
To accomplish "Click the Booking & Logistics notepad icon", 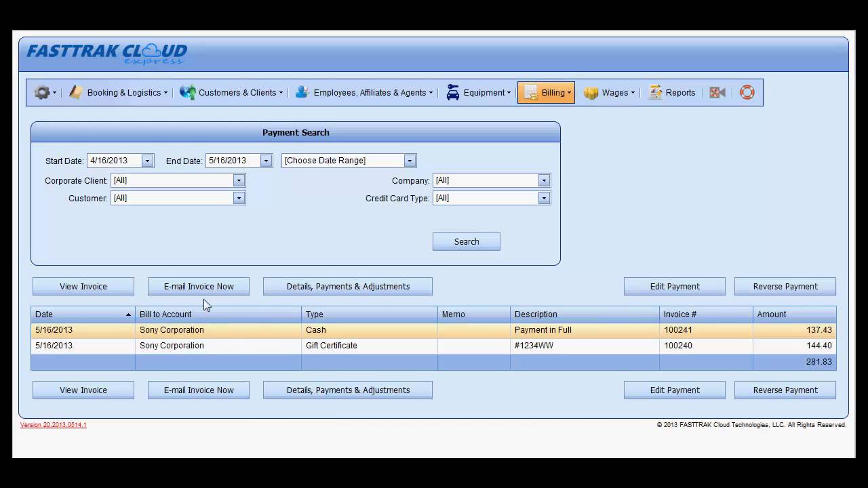I will [75, 92].
